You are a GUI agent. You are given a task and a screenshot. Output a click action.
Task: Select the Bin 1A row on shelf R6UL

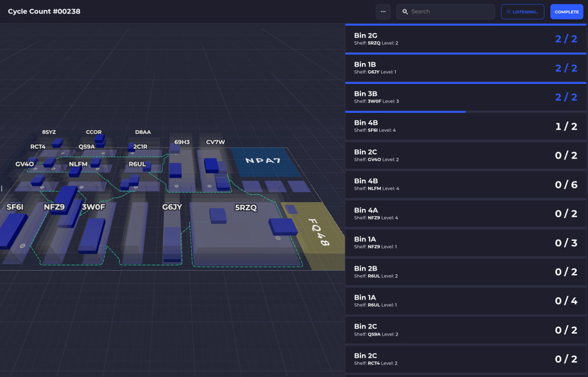point(465,301)
